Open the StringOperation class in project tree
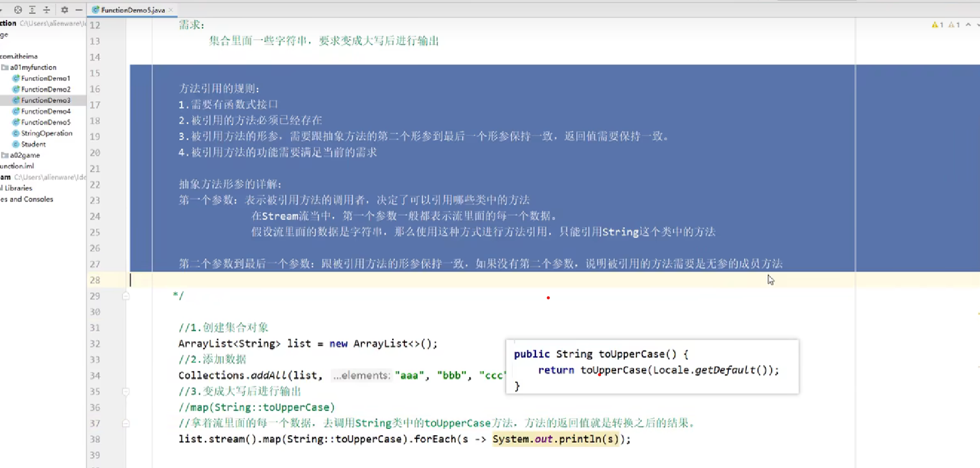The image size is (980, 468). coord(47,133)
